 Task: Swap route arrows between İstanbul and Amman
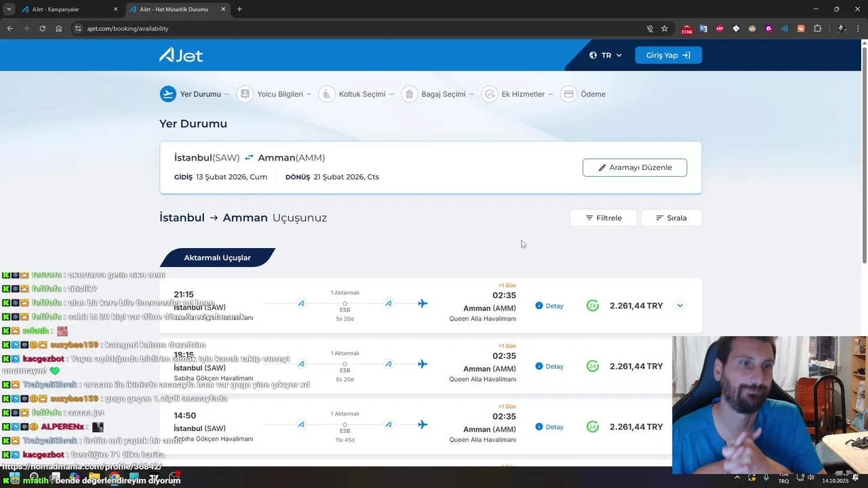(249, 157)
